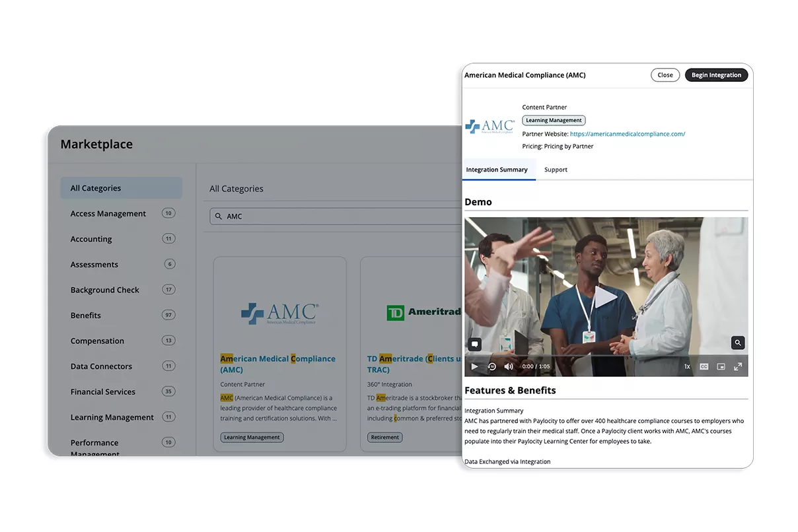Image resolution: width=798 pixels, height=532 pixels.
Task: Click the Learning Management tag on AMC card
Action: [x=252, y=438]
